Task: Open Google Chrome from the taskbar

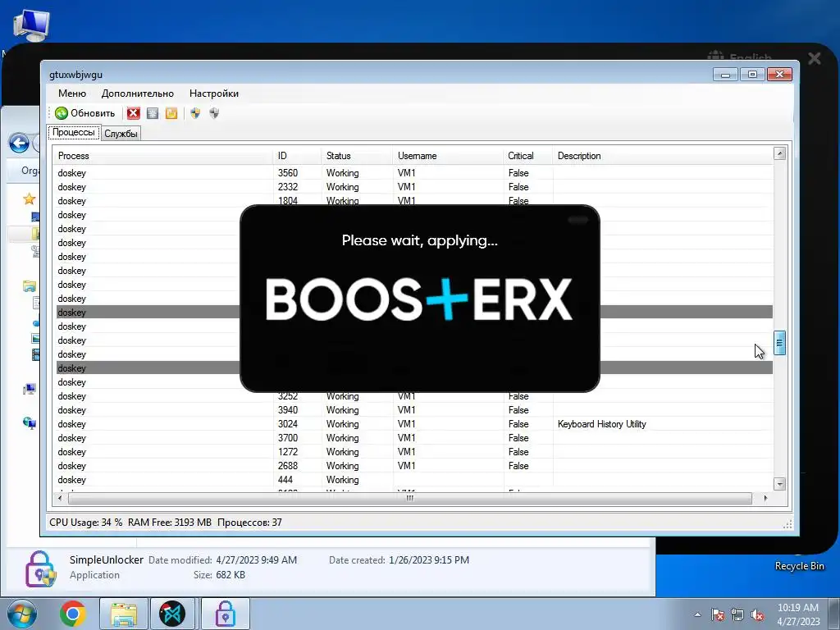Action: click(73, 614)
